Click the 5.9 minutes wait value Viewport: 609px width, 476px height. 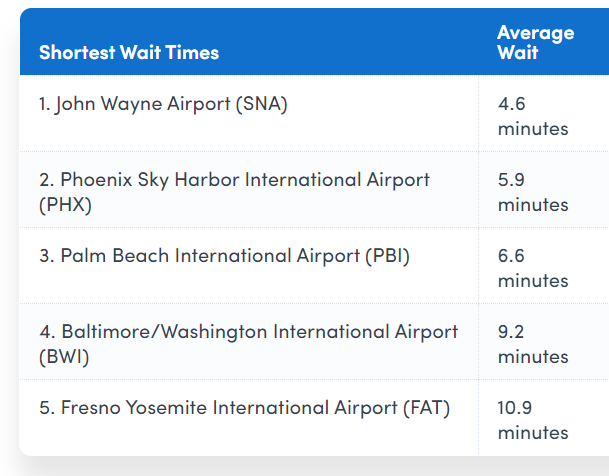pos(533,192)
